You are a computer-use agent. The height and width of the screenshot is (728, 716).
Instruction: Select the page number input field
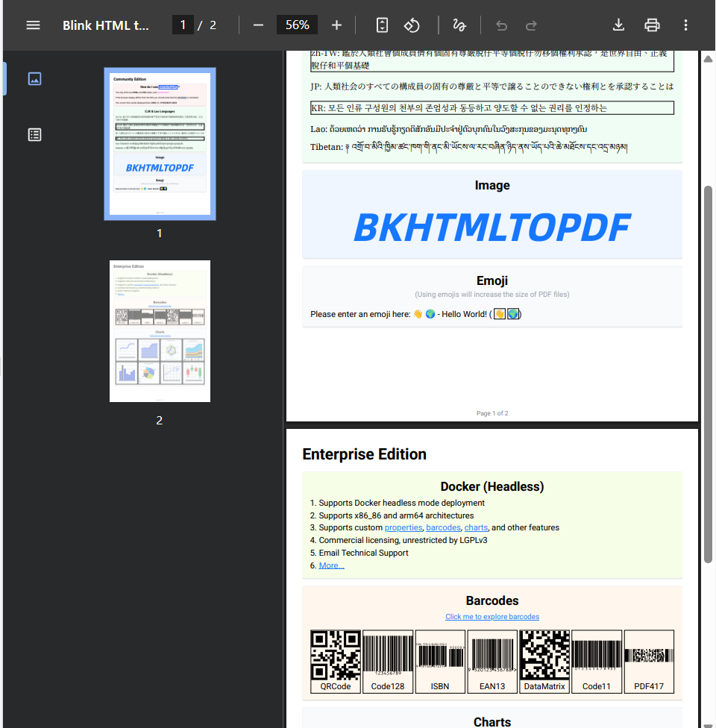[x=183, y=25]
